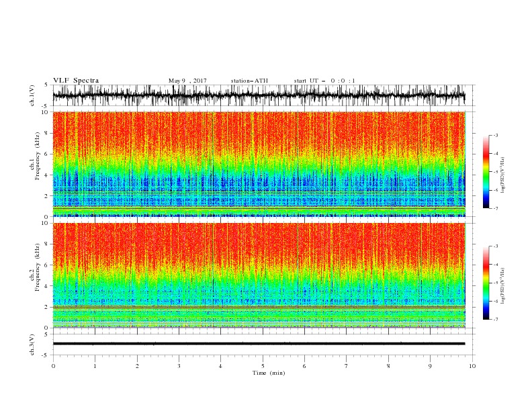This screenshot has width=532, height=411.
Task: Click the ch.2 color bar title log(PSD)(V²/Hz)
Action: click(x=503, y=286)
